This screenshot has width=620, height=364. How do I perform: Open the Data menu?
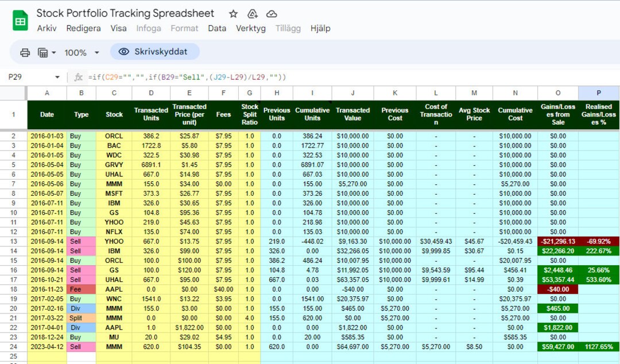click(x=217, y=28)
